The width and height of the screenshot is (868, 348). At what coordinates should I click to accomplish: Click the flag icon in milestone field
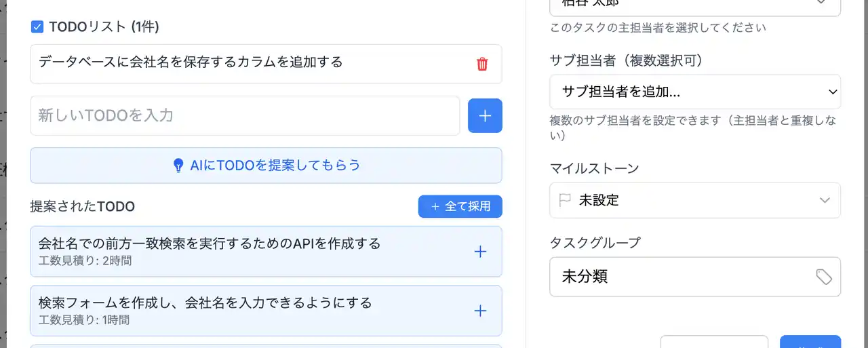click(564, 200)
